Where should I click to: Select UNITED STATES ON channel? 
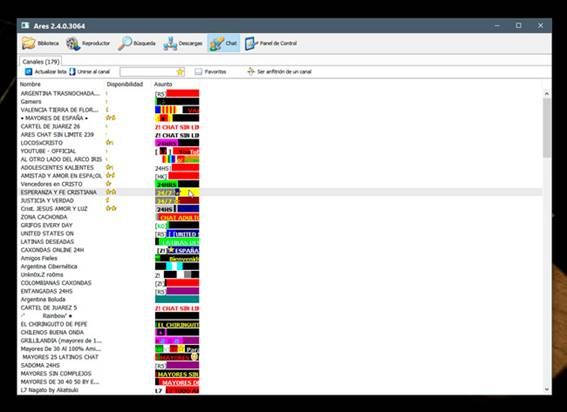[x=47, y=234]
